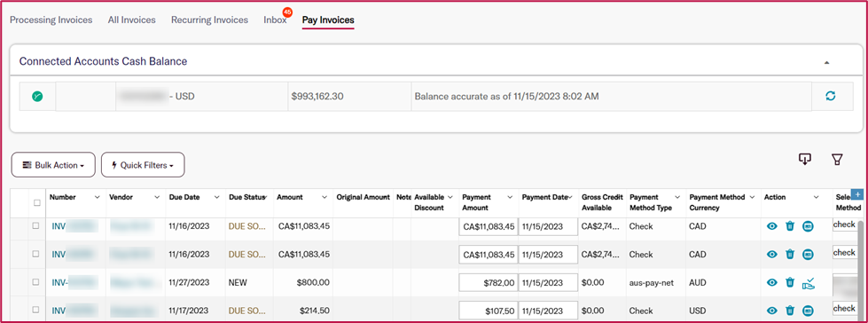Check the box for the $800.00 invoice row
Viewport: 868px width, 323px height.
click(35, 282)
